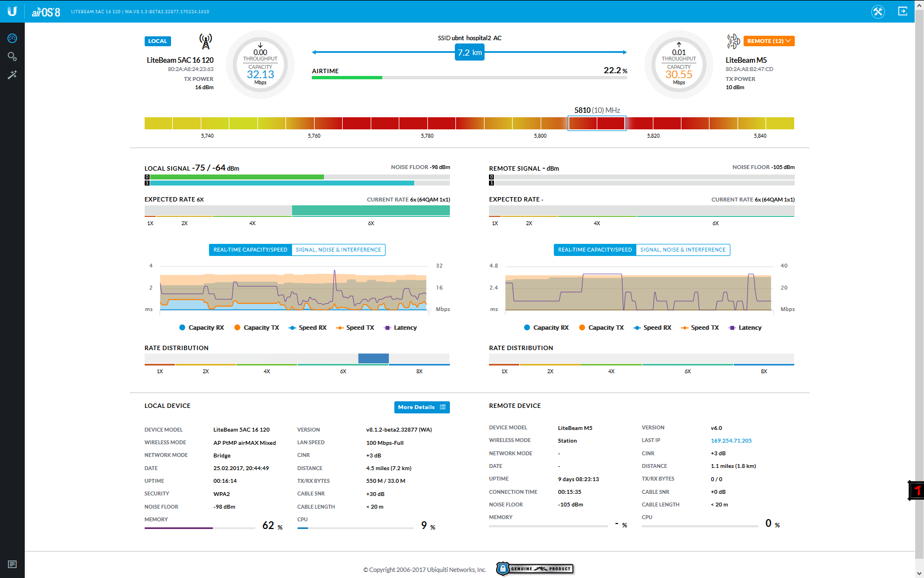This screenshot has height=578, width=924.
Task: Click the Genuine Product badge
Action: [535, 569]
